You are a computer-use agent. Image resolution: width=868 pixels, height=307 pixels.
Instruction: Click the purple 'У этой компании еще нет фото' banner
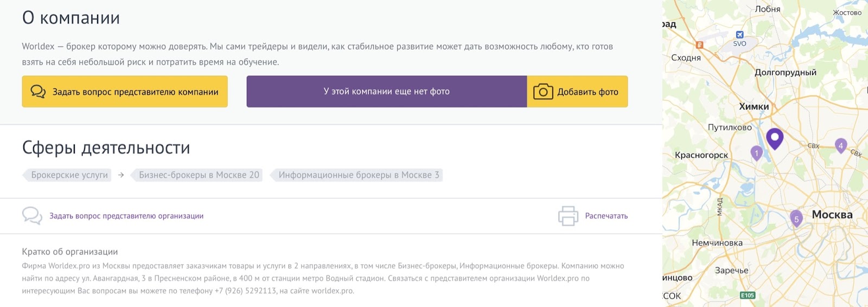[x=387, y=92]
